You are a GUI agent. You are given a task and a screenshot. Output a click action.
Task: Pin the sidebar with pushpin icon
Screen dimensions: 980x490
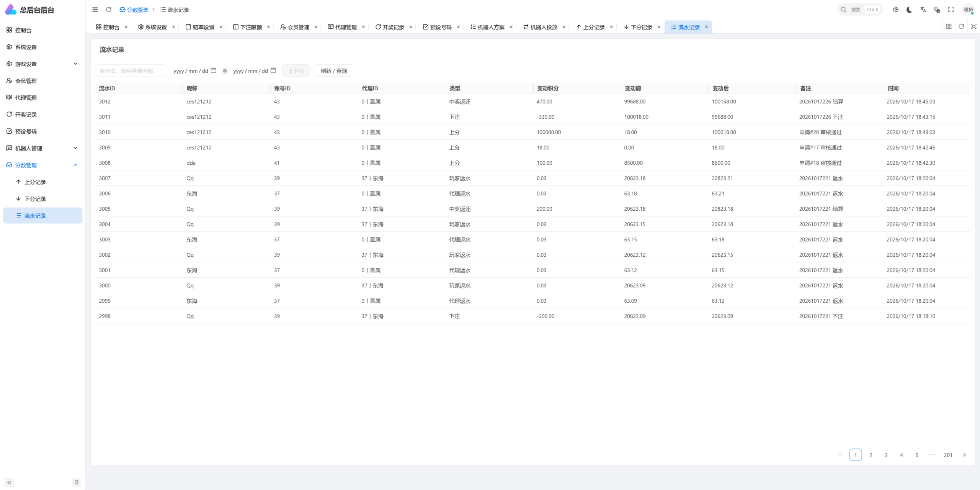click(x=77, y=483)
